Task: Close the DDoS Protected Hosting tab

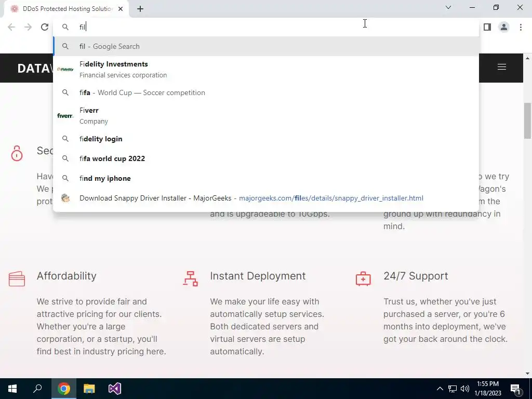Action: [121, 9]
